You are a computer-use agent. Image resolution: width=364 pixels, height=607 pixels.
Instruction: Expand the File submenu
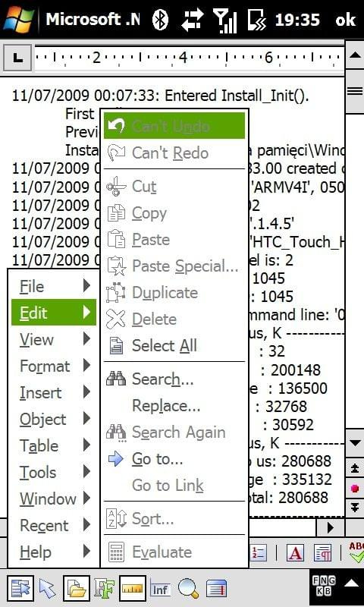(54, 286)
